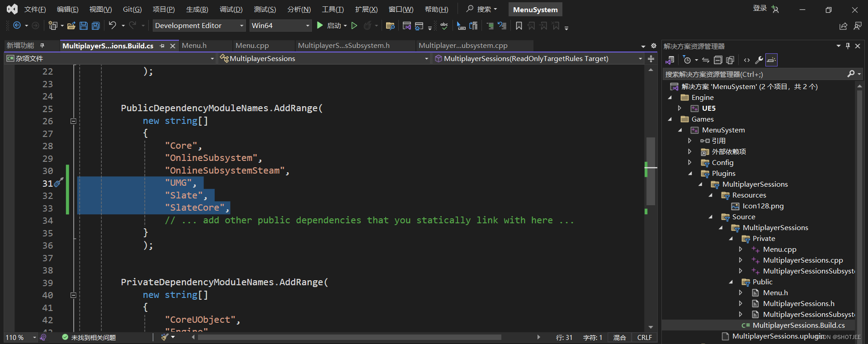Pin the MultiplayerSessions.Build.cs tab
Screen dimensions: 868x344
pos(162,46)
